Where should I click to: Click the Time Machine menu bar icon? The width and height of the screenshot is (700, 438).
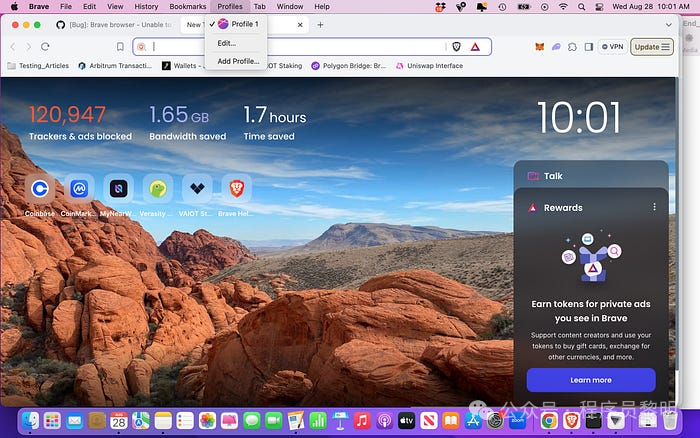[502, 7]
